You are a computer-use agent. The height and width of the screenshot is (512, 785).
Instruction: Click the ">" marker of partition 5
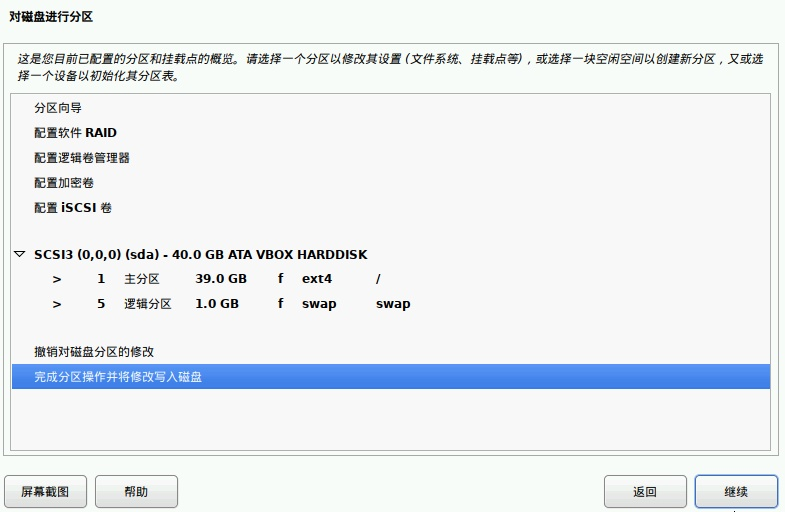[x=57, y=304]
